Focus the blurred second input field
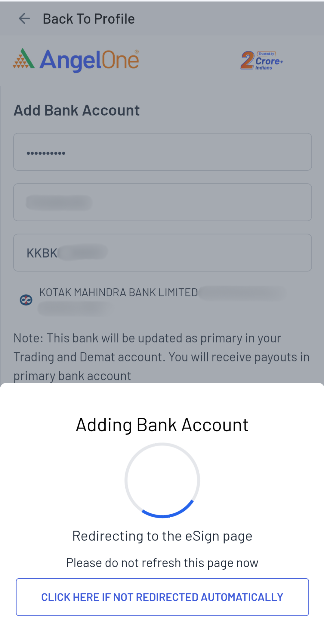 (162, 202)
